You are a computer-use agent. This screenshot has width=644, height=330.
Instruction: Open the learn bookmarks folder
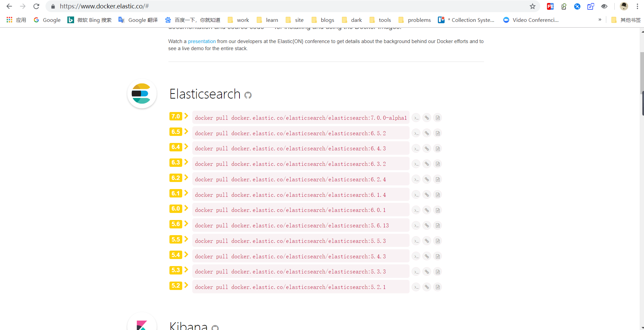pos(267,20)
